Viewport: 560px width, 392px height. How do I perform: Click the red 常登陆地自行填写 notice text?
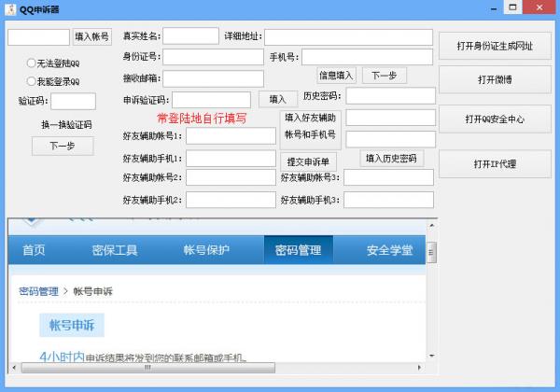[x=202, y=119]
